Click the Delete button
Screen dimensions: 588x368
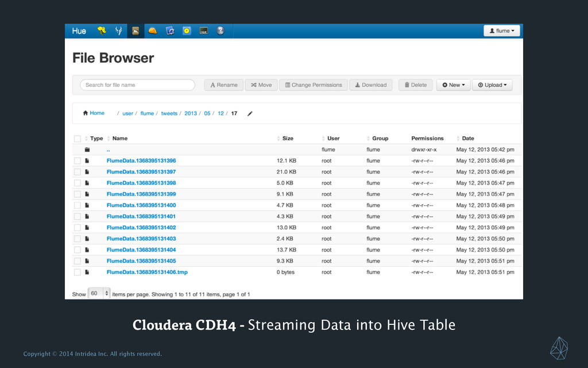click(x=416, y=85)
